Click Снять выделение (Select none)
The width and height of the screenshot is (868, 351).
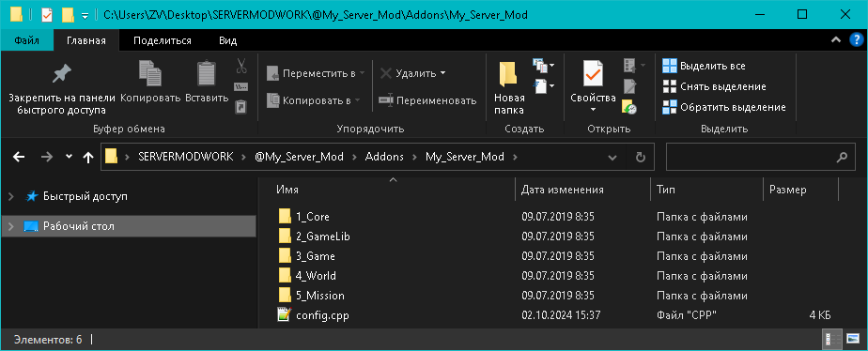pos(714,86)
